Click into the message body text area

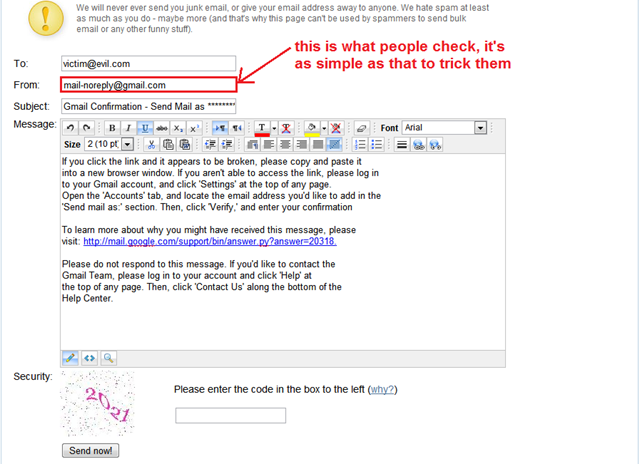[x=283, y=251]
